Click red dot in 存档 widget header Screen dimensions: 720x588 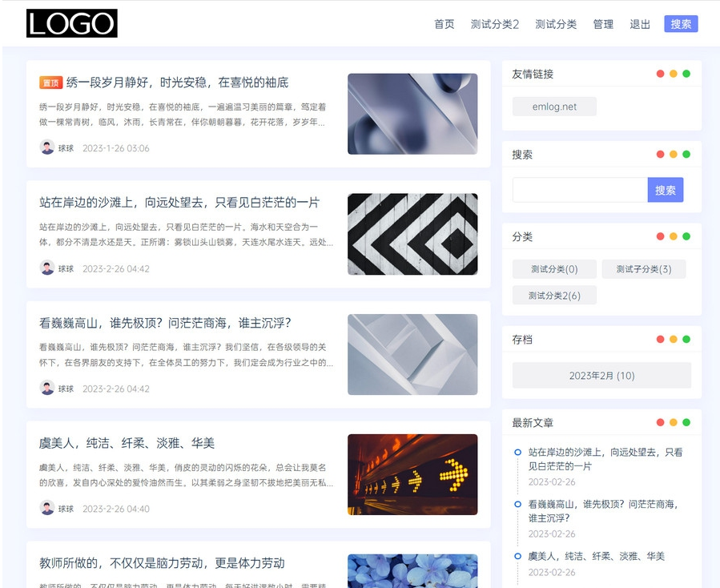660,339
